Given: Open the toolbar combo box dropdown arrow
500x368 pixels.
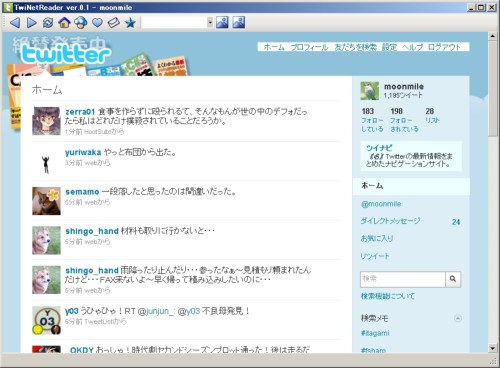Looking at the screenshot, I should 210,23.
